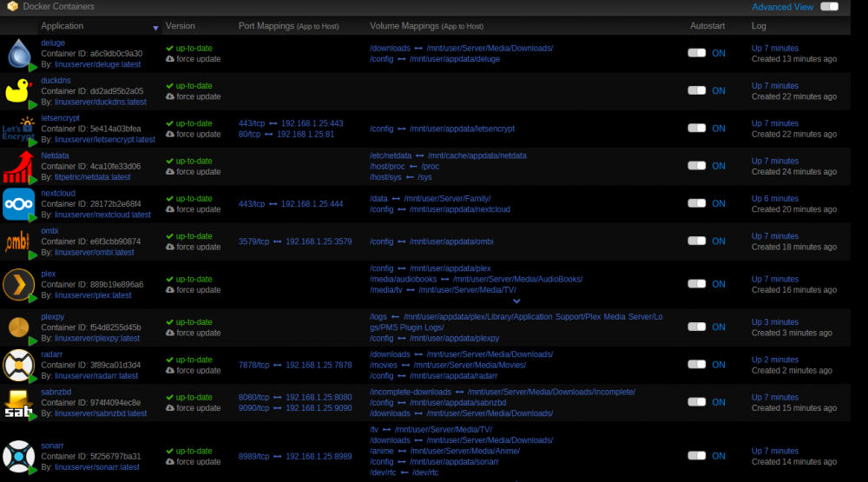
Task: Click the Netdata red chart icon
Action: click(x=17, y=167)
